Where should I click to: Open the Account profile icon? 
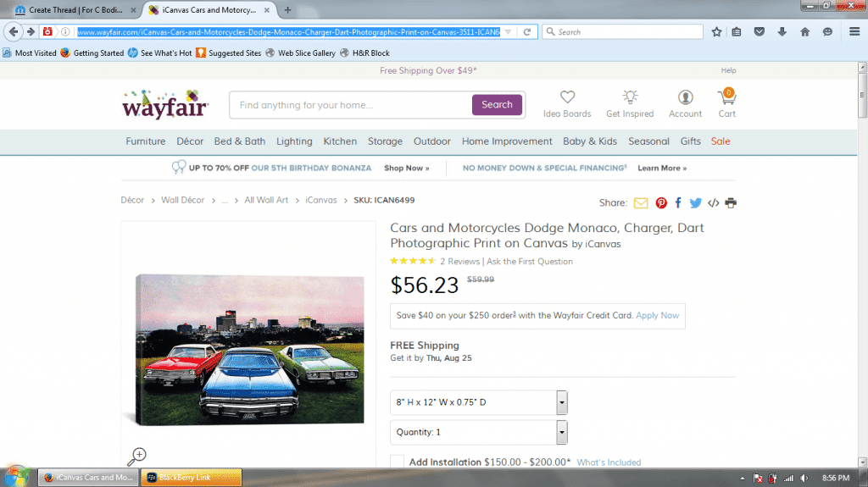pos(685,97)
